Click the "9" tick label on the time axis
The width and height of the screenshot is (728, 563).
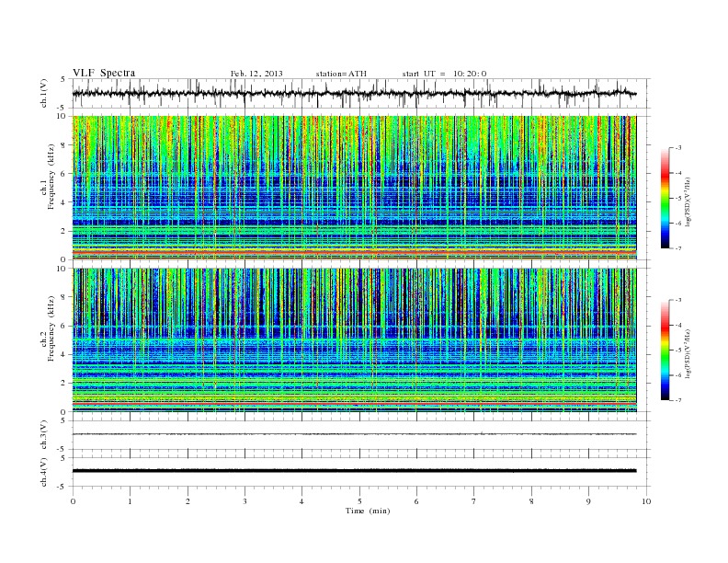point(588,501)
